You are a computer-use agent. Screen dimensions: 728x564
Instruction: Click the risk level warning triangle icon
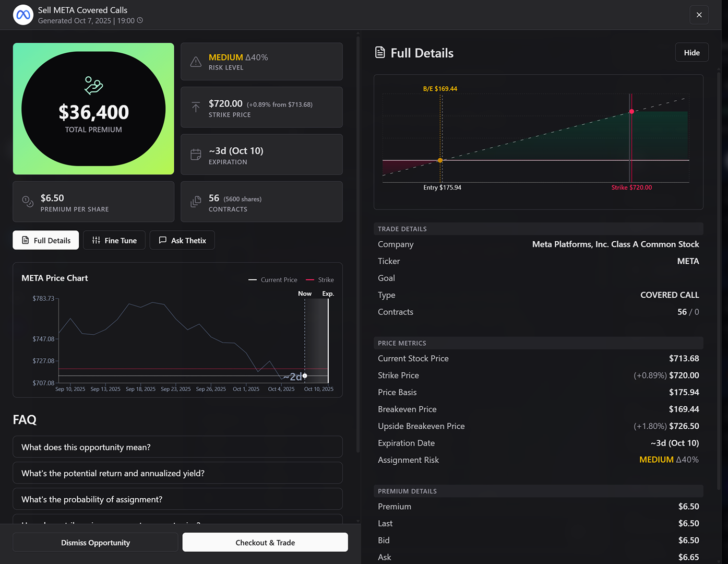point(196,62)
